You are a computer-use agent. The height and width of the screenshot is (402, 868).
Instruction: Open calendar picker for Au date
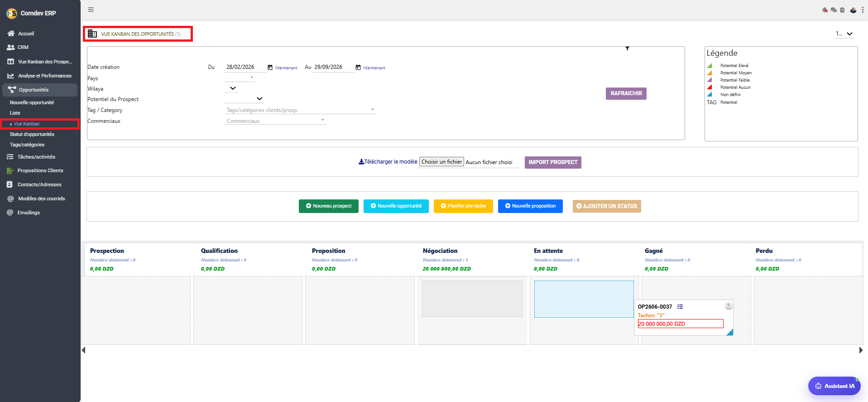tap(358, 68)
